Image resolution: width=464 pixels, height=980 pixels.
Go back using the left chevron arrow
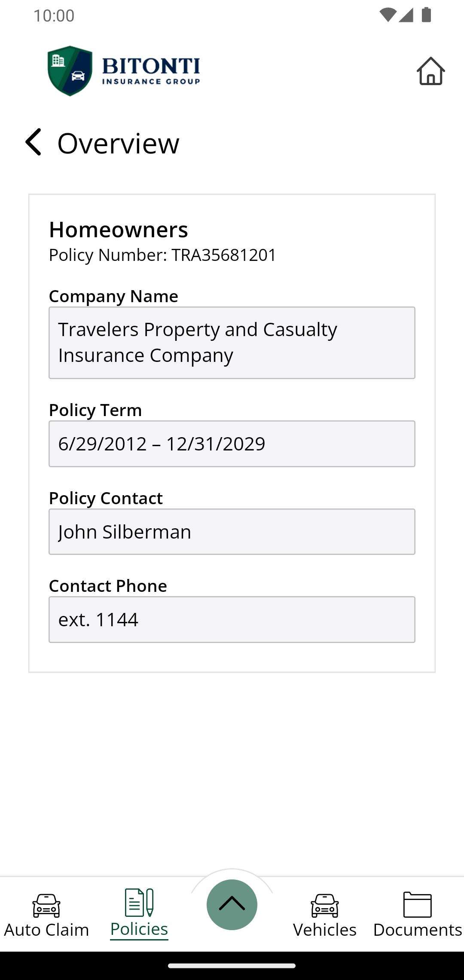click(33, 142)
